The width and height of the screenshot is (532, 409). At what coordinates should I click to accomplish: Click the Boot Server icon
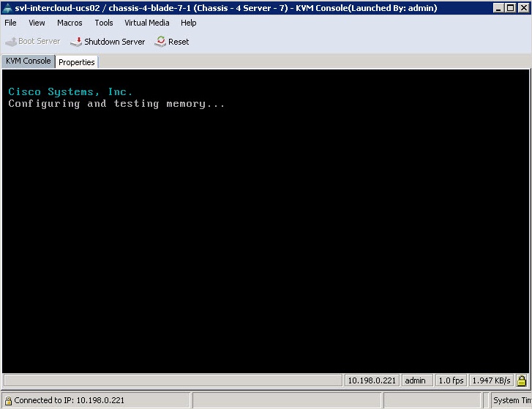(x=11, y=42)
